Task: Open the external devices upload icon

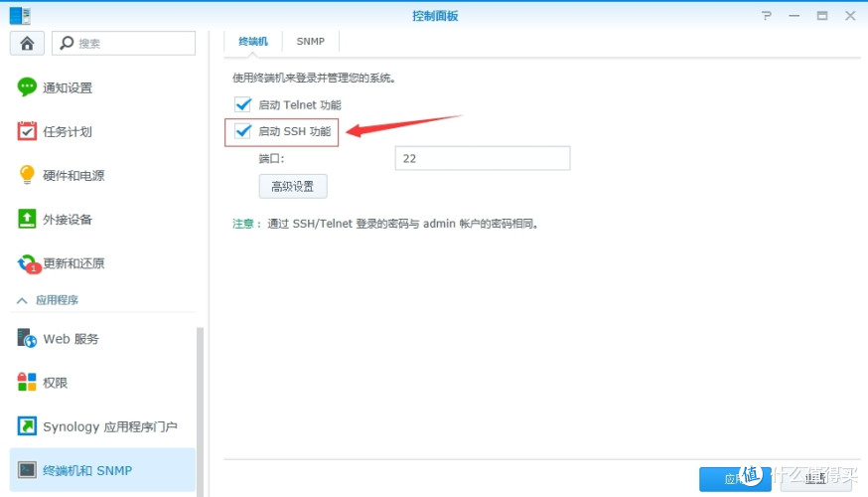Action: pos(27,219)
